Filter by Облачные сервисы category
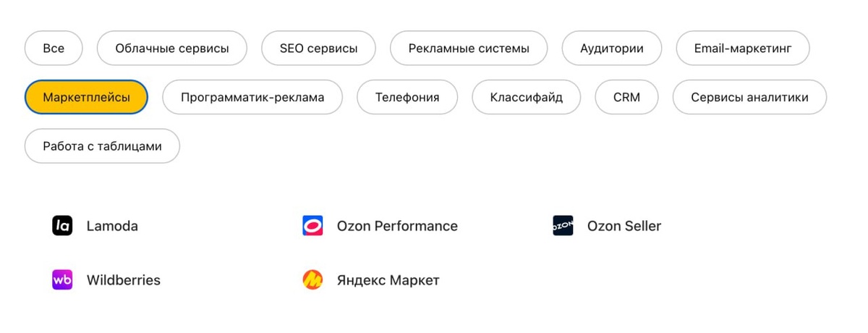868x333 pixels. point(172,49)
